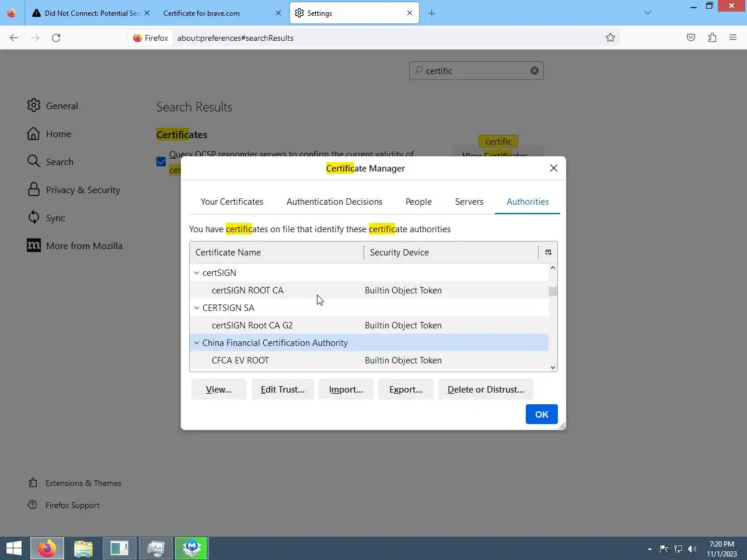The image size is (747, 560).
Task: Grab the Certificate Manager resize grip
Action: (x=562, y=426)
